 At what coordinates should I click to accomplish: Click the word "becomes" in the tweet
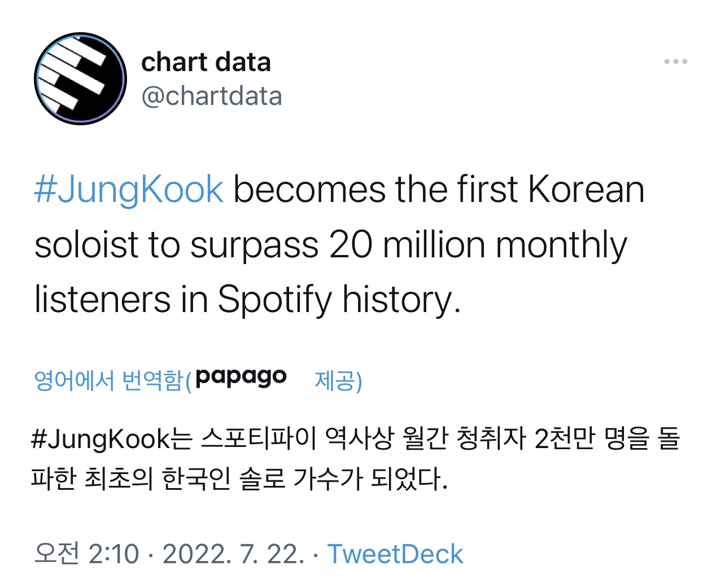[x=309, y=189]
